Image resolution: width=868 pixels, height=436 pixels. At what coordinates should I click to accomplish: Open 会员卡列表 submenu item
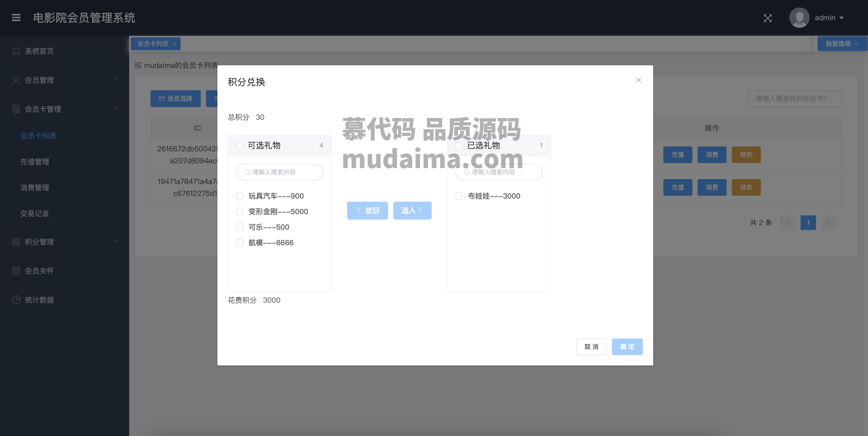pos(65,136)
